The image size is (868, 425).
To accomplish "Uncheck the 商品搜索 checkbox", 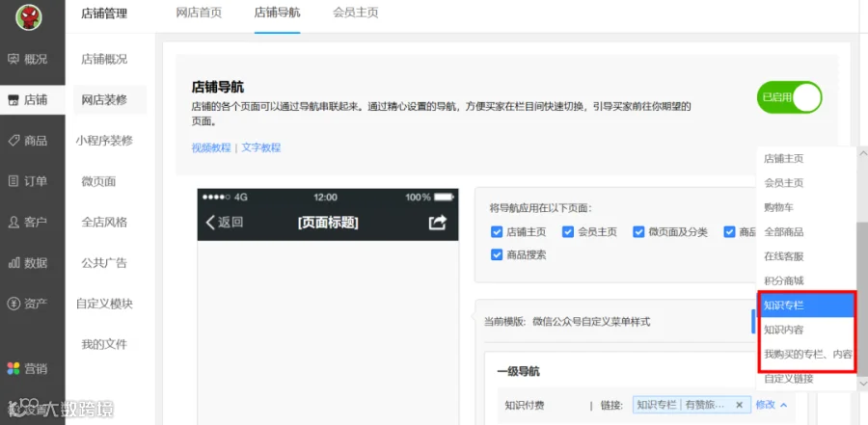I will (x=497, y=255).
